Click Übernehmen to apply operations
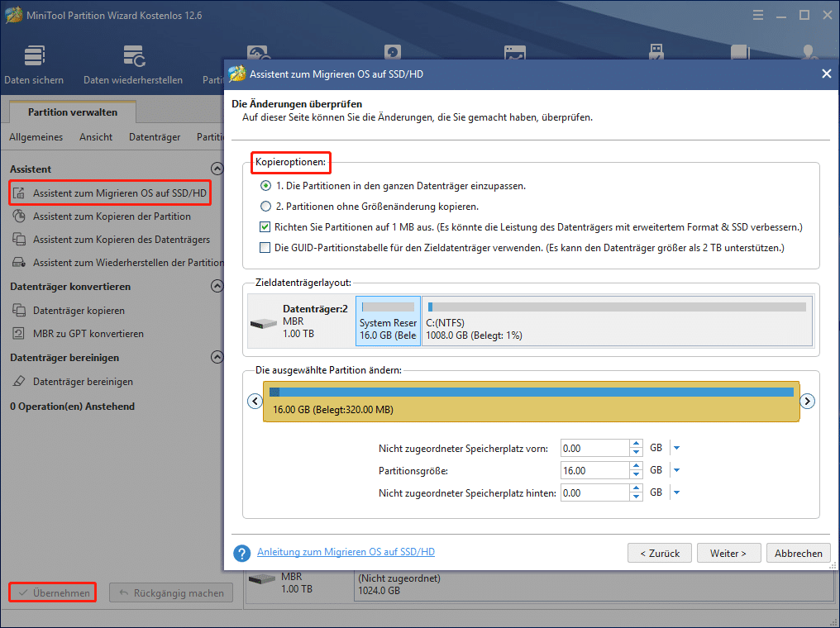 (53, 592)
